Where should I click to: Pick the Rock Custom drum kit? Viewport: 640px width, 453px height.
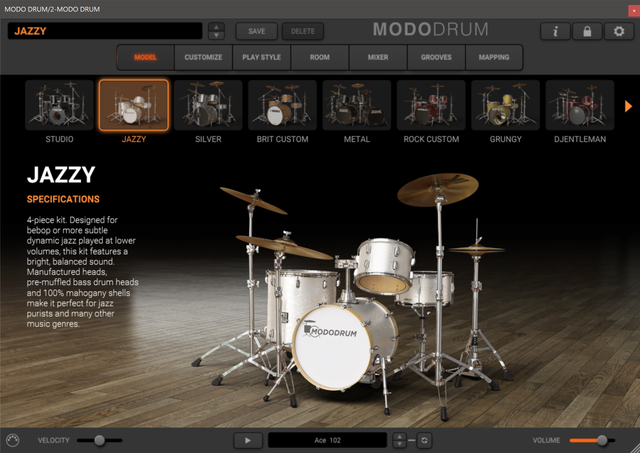point(431,105)
